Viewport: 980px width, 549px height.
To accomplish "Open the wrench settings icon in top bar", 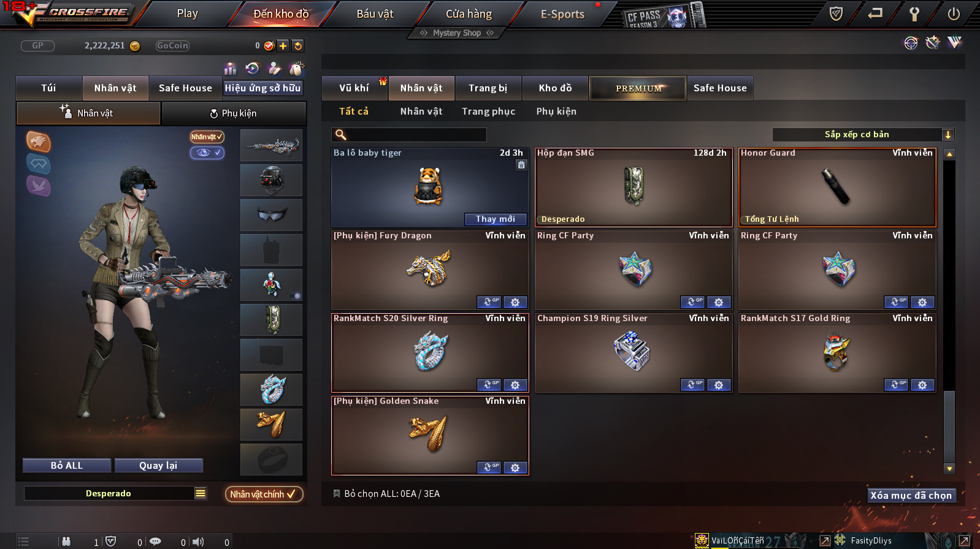I will [x=914, y=13].
